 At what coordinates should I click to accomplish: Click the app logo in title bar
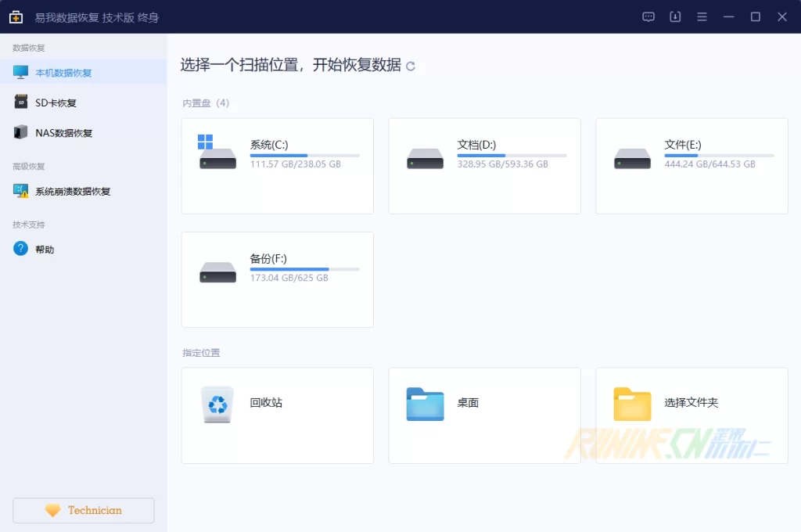pyautogui.click(x=16, y=16)
